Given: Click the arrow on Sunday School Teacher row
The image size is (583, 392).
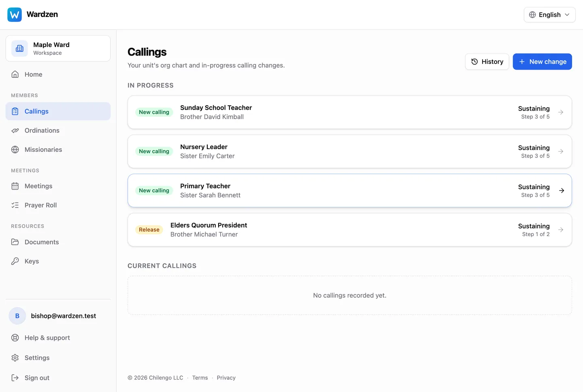Looking at the screenshot, I should (561, 112).
